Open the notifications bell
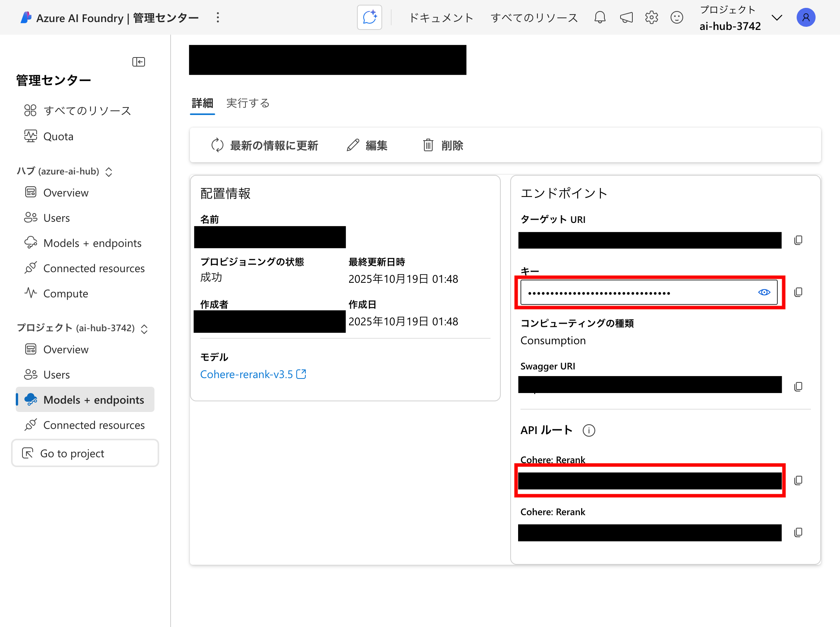The image size is (840, 627). (600, 17)
